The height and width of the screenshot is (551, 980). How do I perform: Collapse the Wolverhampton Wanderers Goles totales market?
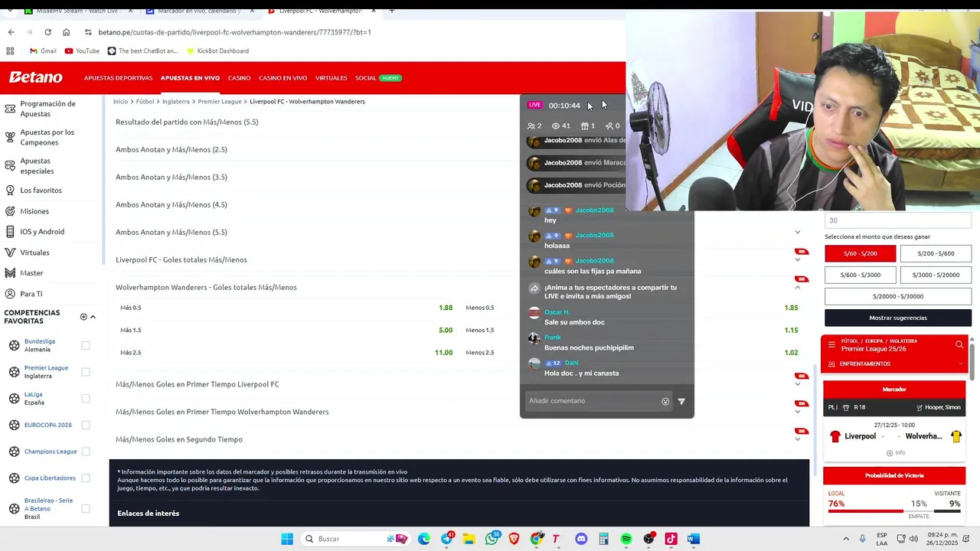797,287
